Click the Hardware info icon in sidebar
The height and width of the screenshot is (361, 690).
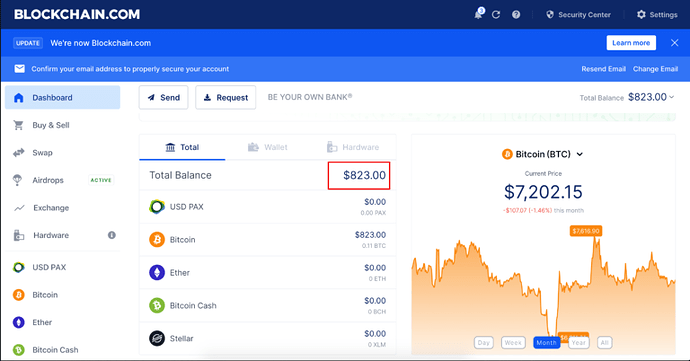[112, 235]
